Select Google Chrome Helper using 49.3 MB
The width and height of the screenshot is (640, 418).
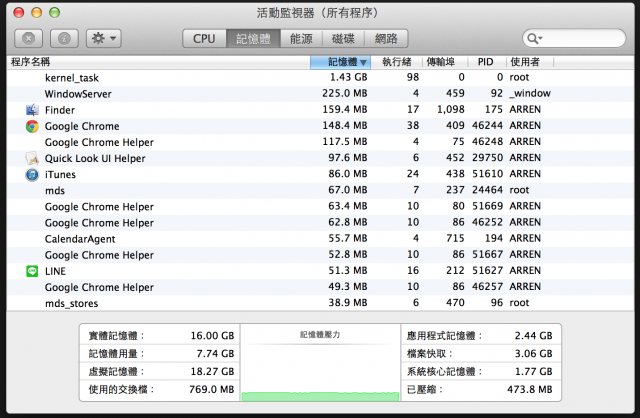point(320,287)
